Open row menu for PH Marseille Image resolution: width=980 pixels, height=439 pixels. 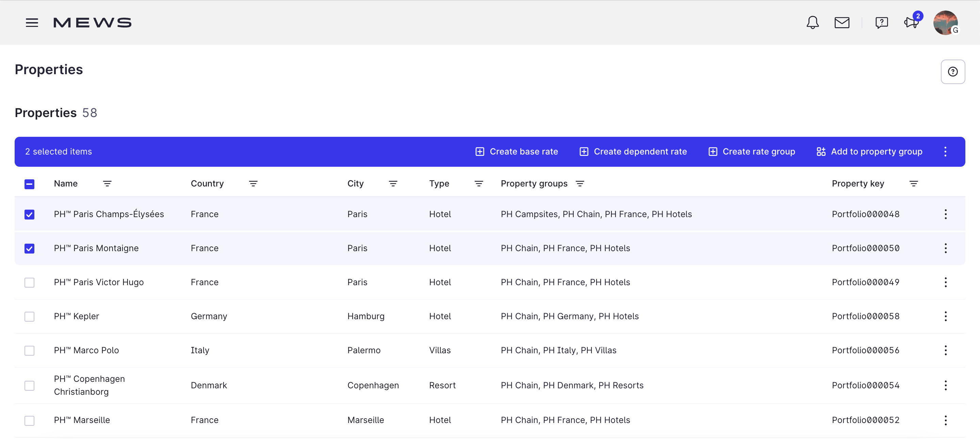(x=945, y=420)
